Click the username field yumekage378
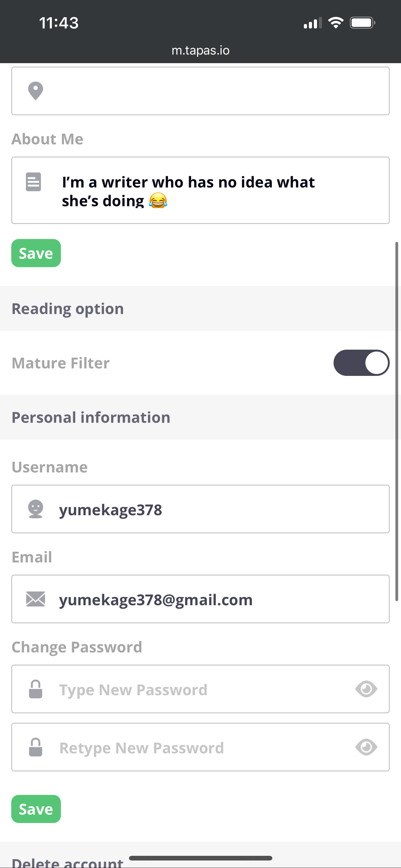The image size is (401, 868). point(215,509)
